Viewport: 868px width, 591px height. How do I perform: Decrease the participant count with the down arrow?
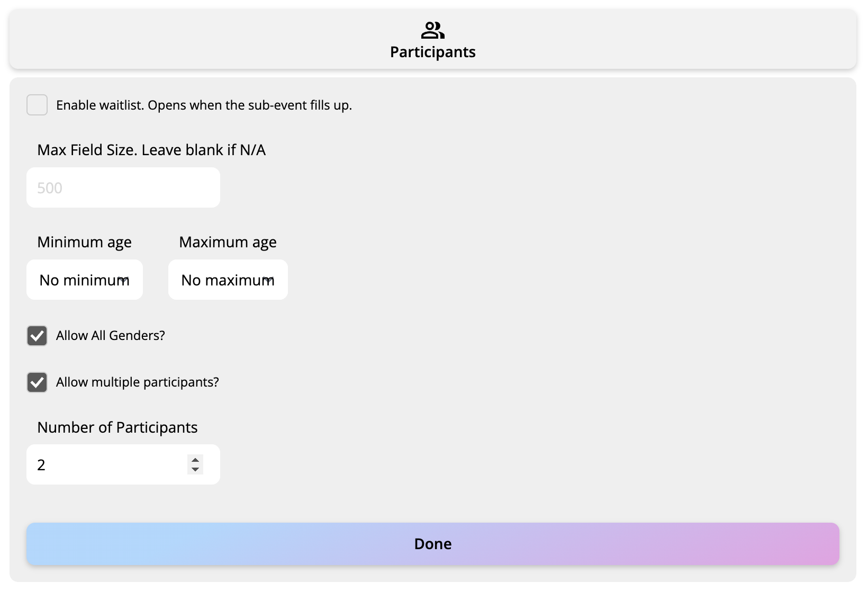(195, 470)
